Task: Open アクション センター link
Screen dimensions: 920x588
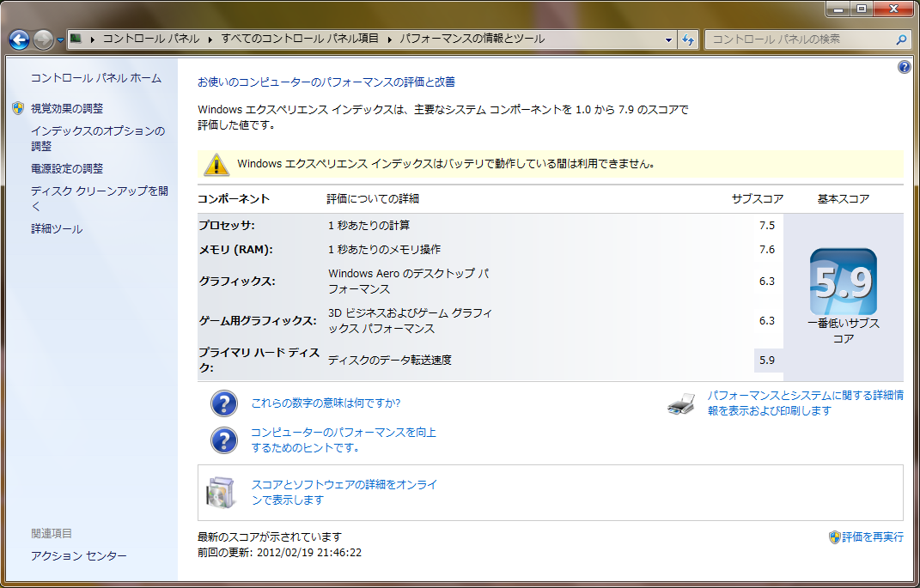Action: [79, 555]
